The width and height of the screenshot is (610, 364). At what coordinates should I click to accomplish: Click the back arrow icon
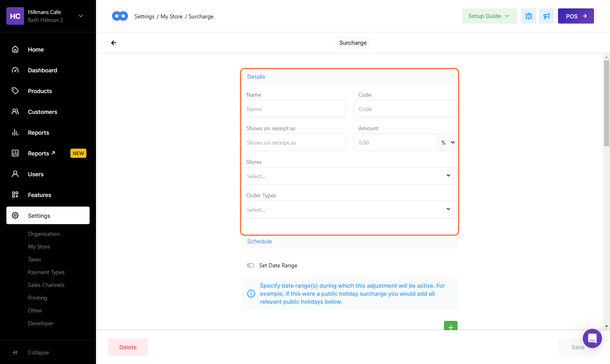tap(114, 43)
